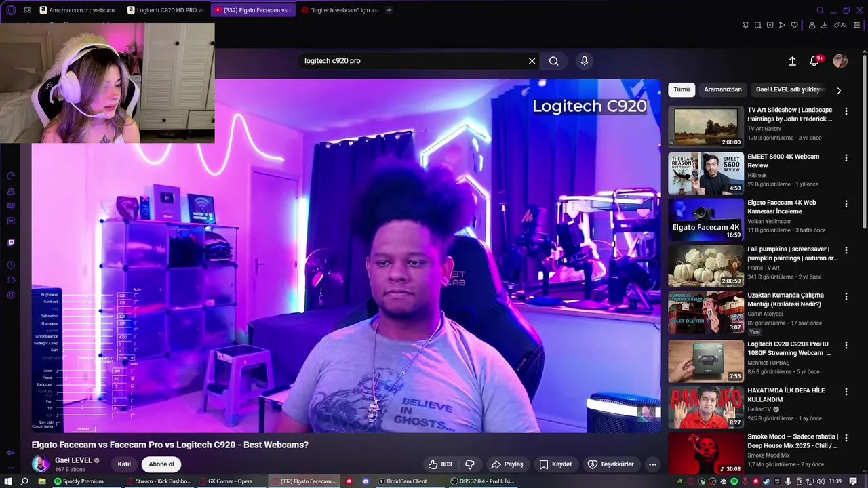Open the Easy Setup menu icon
The height and width of the screenshot is (488, 868).
(858, 25)
